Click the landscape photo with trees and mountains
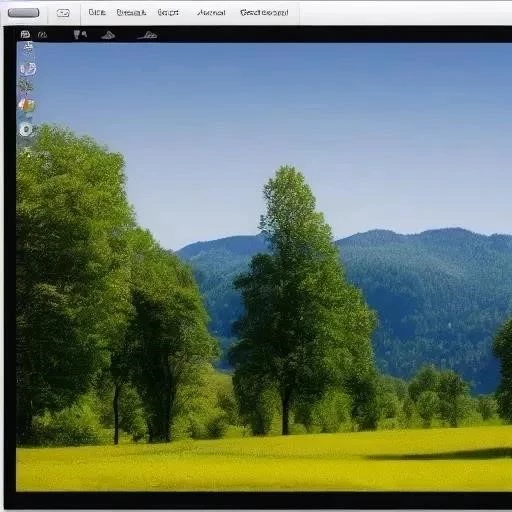The height and width of the screenshot is (512, 512). coord(264,267)
